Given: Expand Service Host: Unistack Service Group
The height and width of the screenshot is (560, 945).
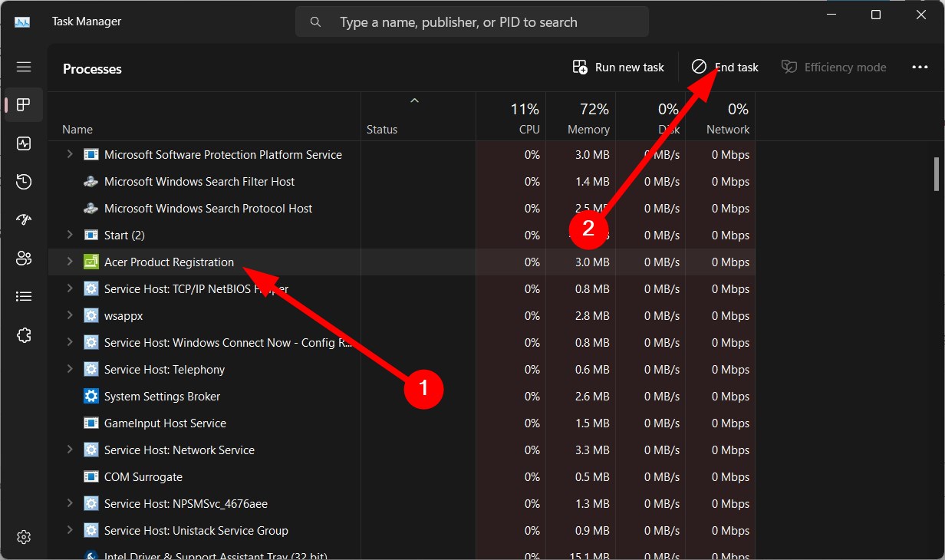Looking at the screenshot, I should tap(70, 530).
